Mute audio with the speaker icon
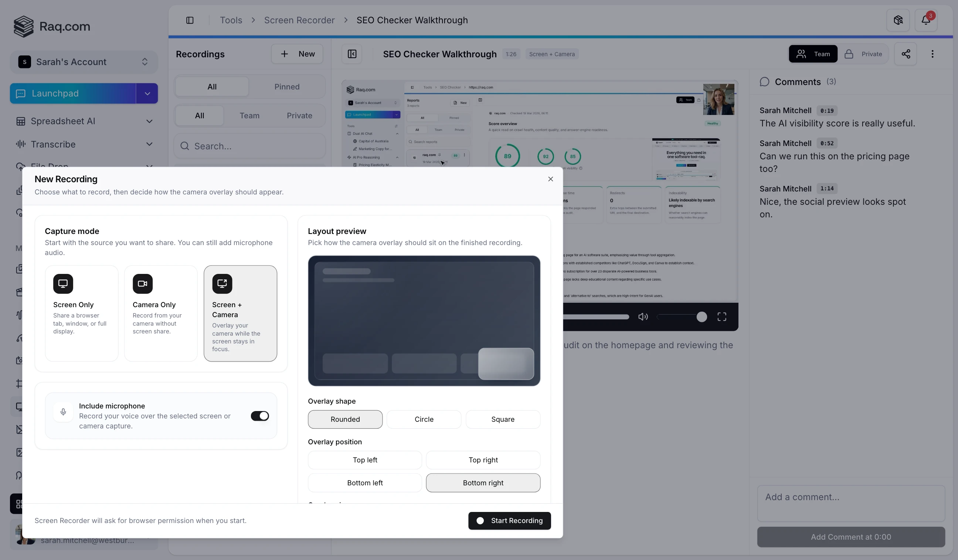This screenshot has height=560, width=958. tap(643, 317)
